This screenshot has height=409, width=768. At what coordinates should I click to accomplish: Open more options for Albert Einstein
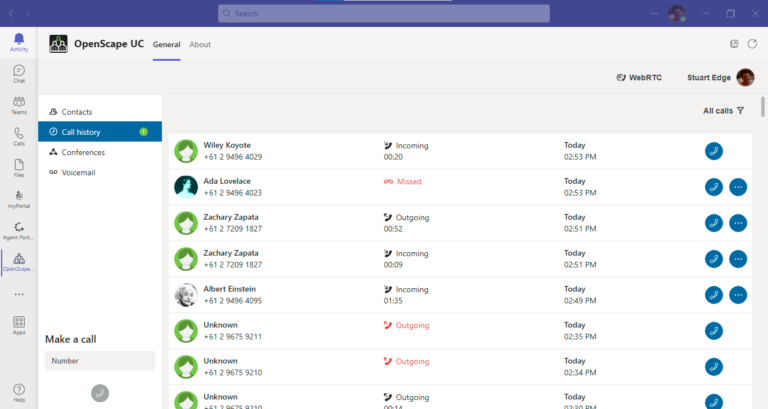tap(738, 295)
